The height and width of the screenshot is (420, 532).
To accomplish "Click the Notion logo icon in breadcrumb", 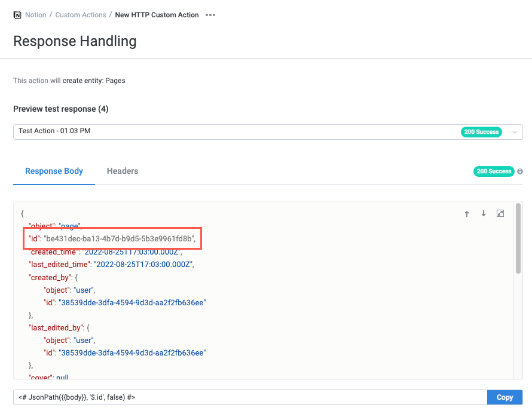I will (17, 15).
